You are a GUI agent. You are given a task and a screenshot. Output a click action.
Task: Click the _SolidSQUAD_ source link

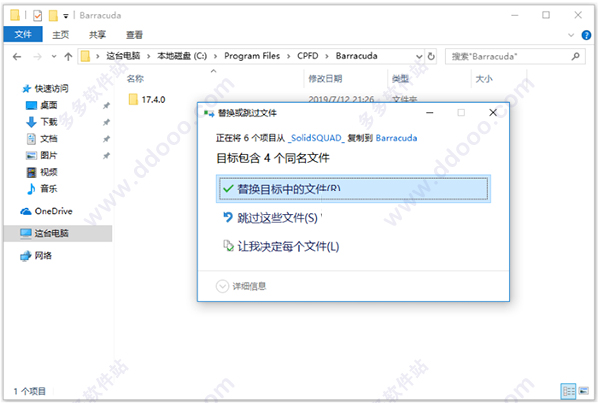click(316, 138)
